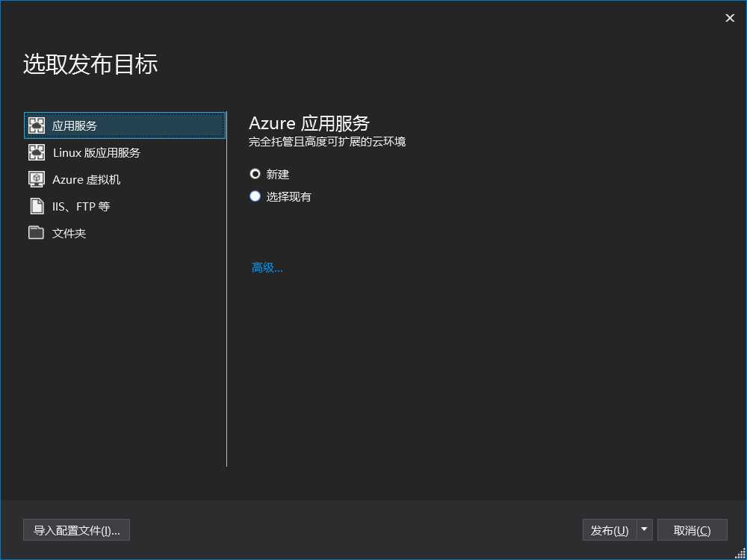Click the Azure 虚拟机 monitor icon
This screenshot has width=747, height=560.
(x=37, y=179)
